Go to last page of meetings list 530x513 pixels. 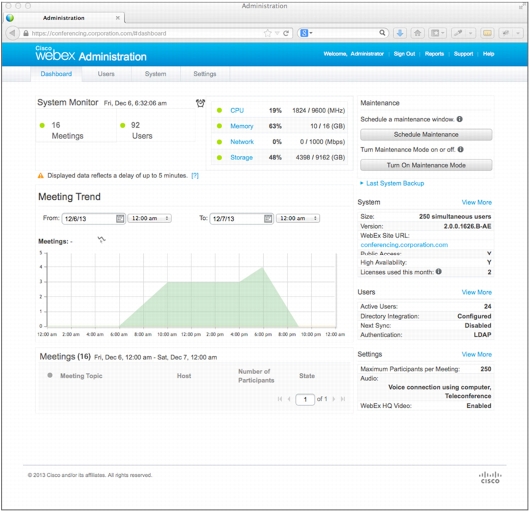(343, 399)
